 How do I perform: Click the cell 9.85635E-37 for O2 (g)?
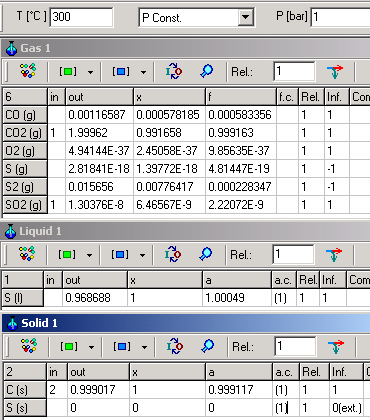[241, 151]
